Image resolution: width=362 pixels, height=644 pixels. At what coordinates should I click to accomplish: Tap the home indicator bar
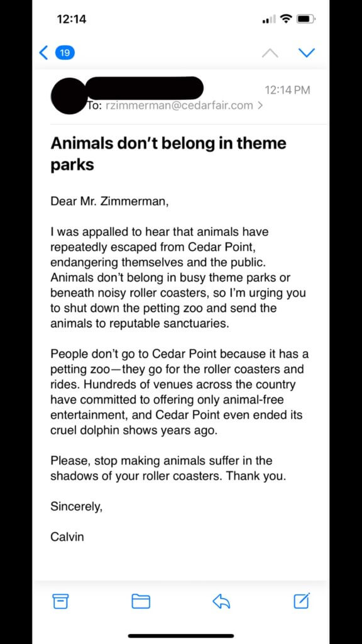click(181, 636)
